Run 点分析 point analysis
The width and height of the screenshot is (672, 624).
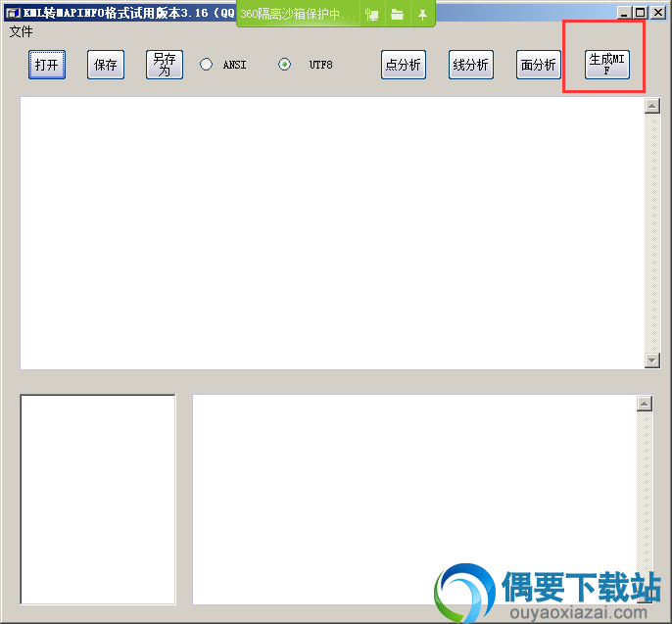point(404,65)
